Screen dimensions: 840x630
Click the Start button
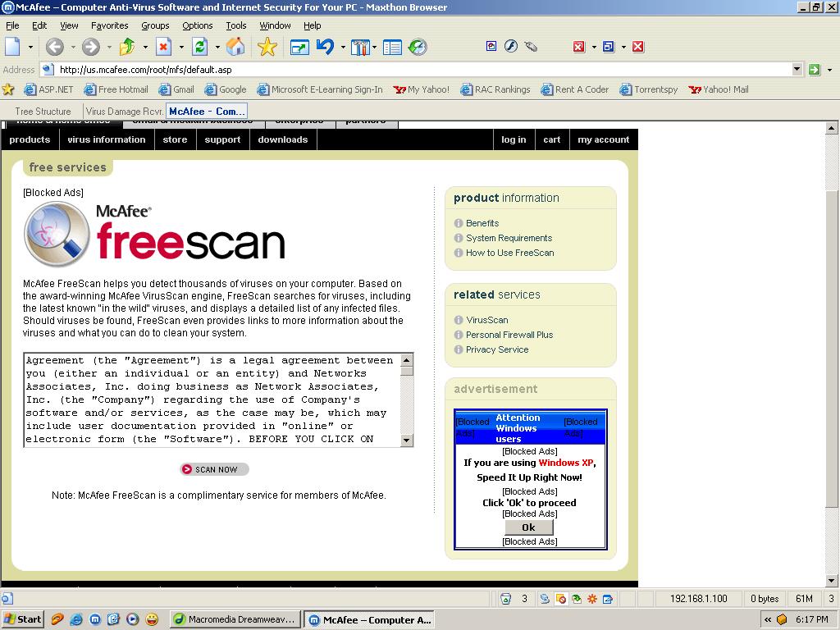(x=22, y=619)
